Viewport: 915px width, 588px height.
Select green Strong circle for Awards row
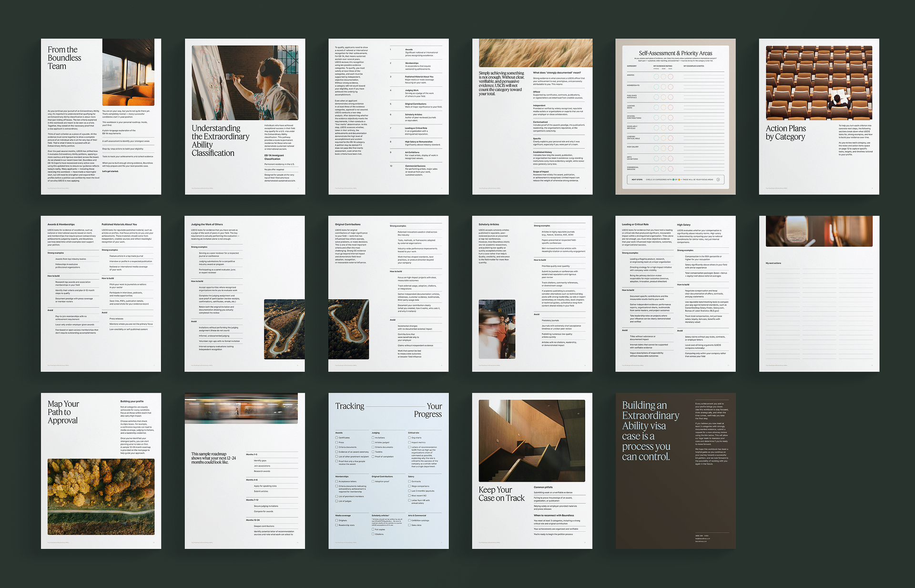(x=656, y=77)
